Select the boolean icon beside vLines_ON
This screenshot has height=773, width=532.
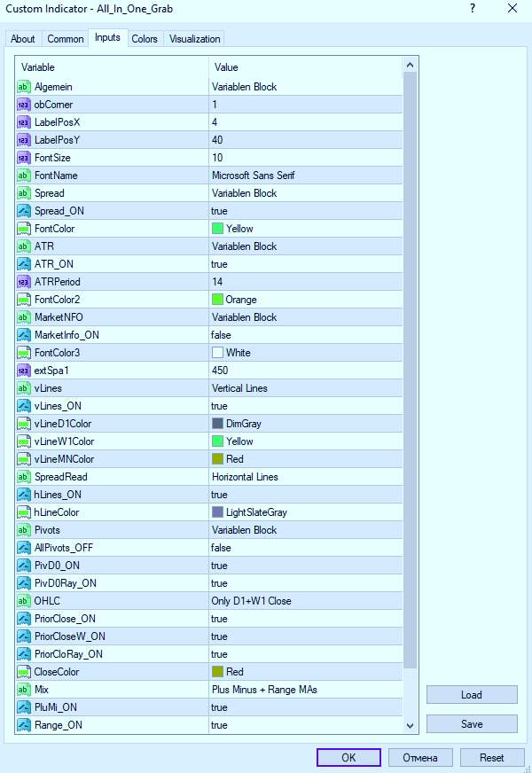pyautogui.click(x=24, y=406)
